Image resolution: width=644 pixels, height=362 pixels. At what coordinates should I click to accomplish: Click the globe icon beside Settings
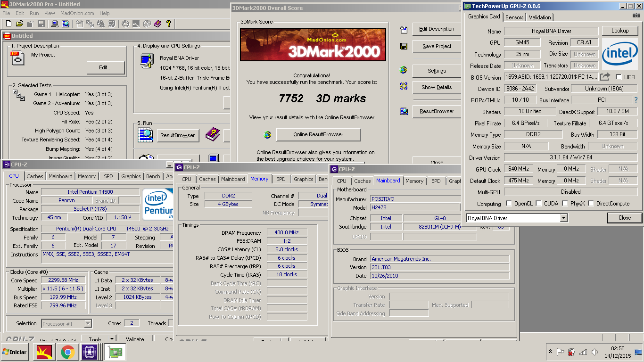point(404,70)
